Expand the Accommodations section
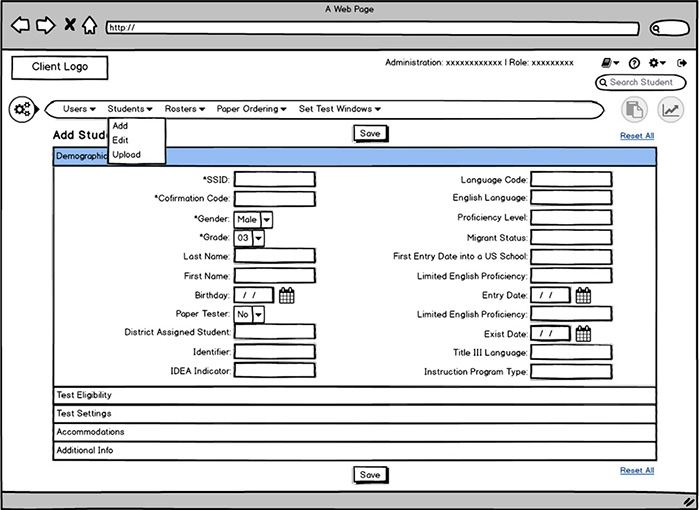Viewport: 700px width, 510px height. (x=355, y=432)
